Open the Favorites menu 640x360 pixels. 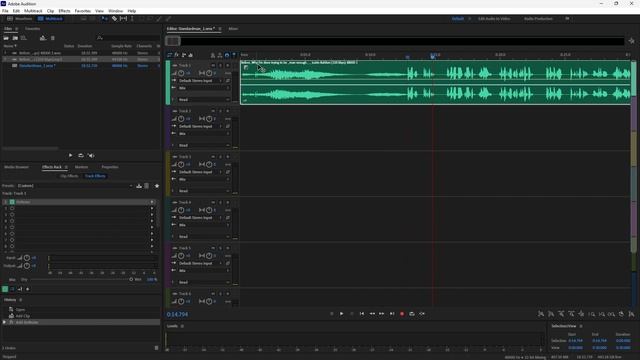[x=82, y=11]
